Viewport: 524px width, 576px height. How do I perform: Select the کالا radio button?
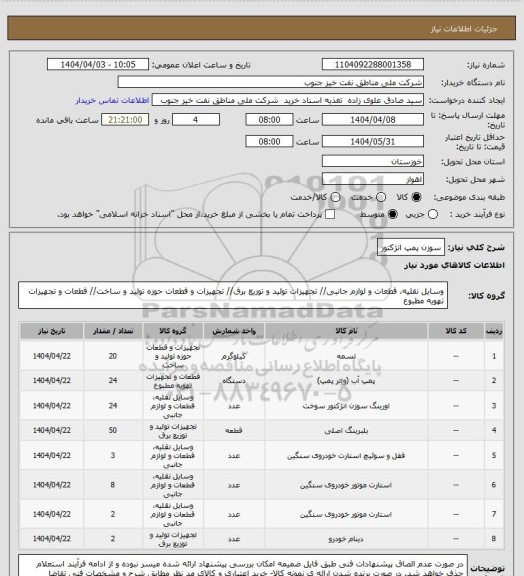[416, 197]
